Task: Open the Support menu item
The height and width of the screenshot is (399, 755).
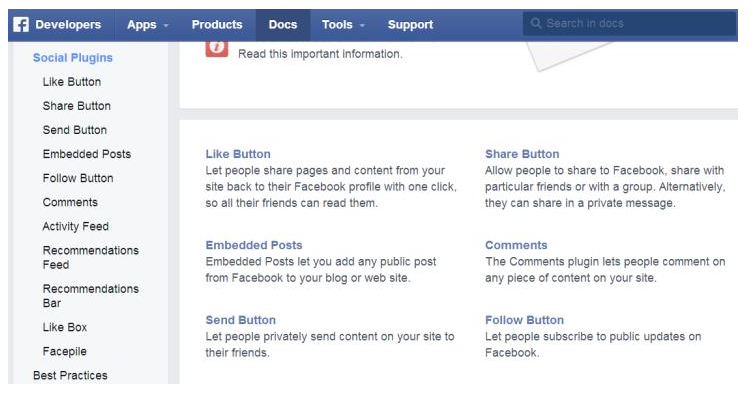Action: (410, 25)
